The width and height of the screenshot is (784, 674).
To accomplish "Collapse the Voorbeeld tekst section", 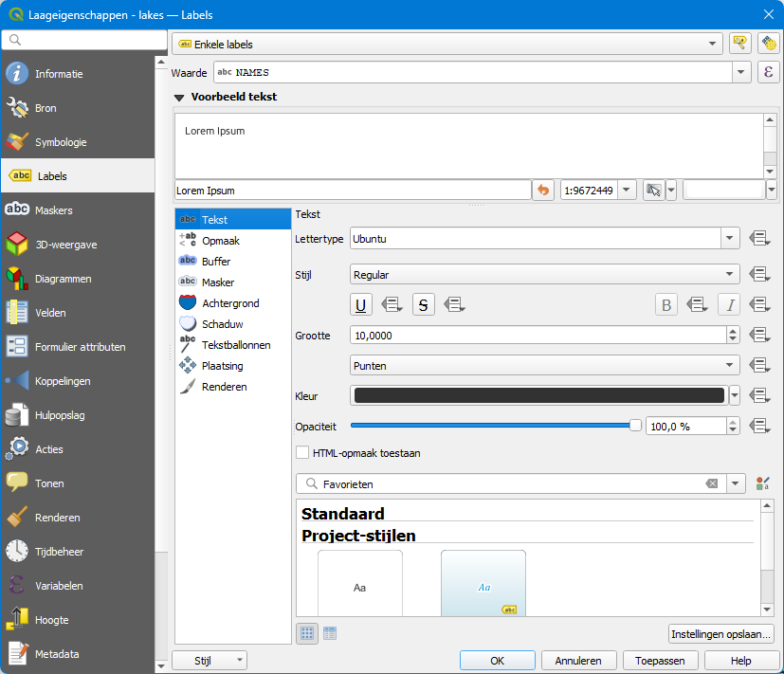I will [x=179, y=97].
